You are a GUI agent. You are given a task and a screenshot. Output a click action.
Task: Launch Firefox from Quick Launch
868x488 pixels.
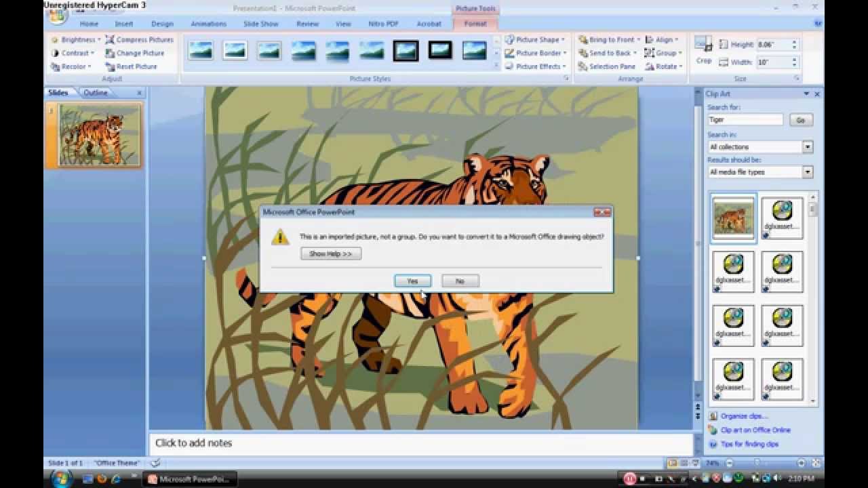point(102,479)
